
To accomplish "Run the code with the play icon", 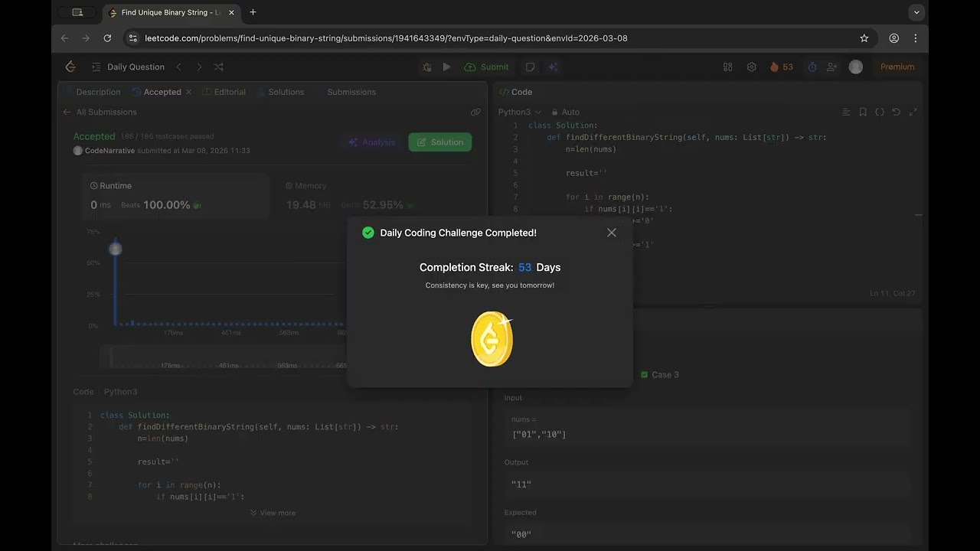I will pyautogui.click(x=447, y=67).
